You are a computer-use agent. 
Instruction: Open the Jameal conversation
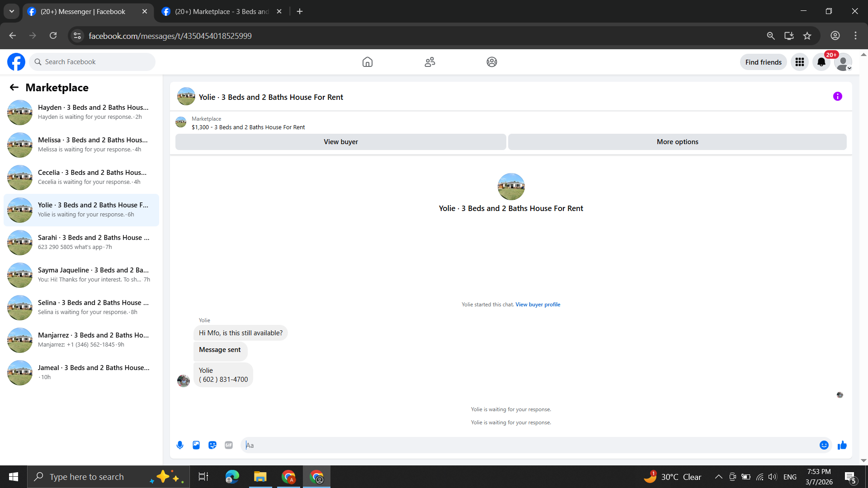point(81,372)
